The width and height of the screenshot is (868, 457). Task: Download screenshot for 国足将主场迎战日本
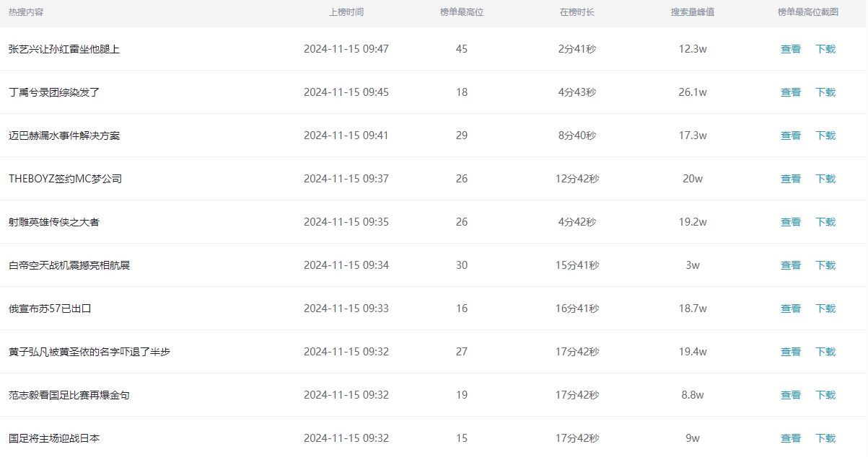coord(825,438)
